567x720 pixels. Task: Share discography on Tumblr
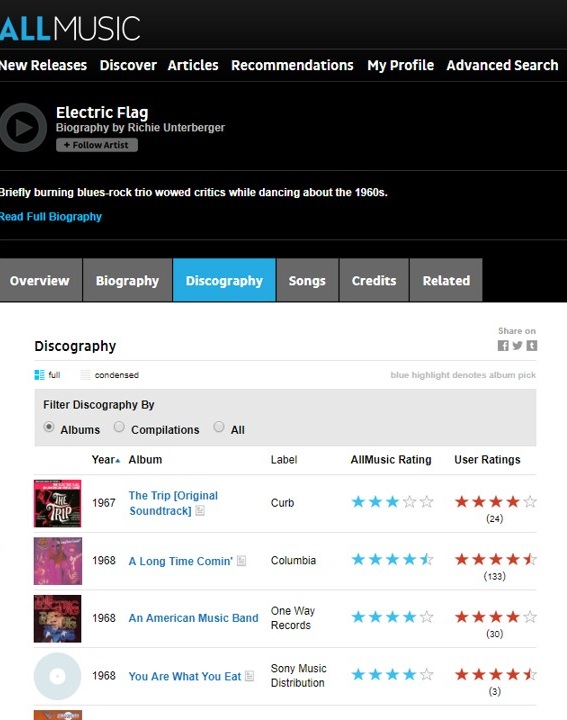532,345
